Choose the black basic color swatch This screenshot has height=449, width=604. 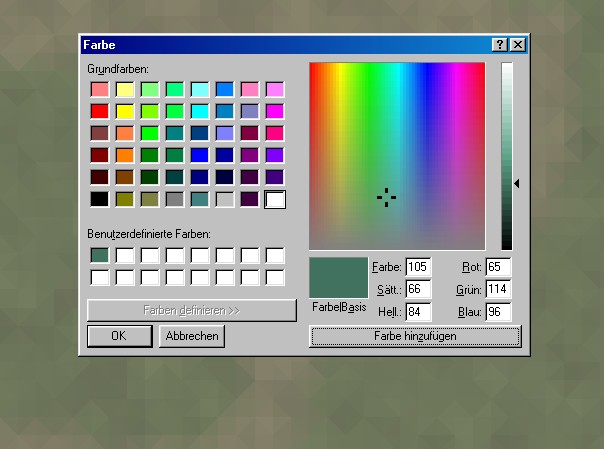[x=99, y=199]
